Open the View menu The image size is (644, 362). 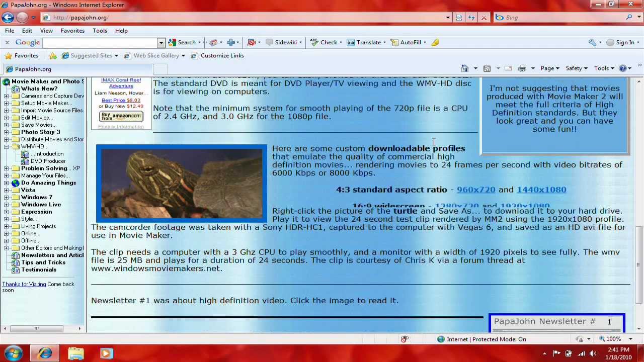tap(46, 31)
